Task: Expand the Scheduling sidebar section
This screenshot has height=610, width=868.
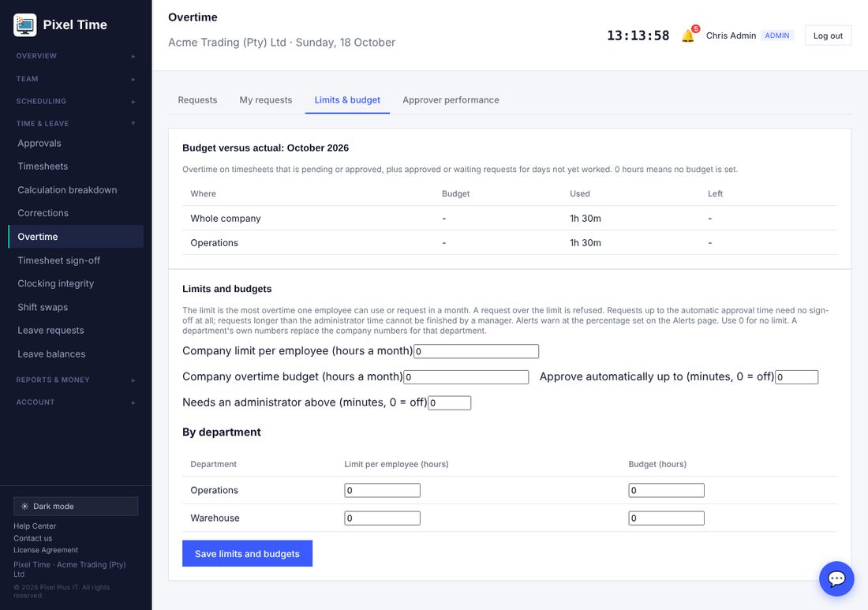Action: [x=76, y=101]
